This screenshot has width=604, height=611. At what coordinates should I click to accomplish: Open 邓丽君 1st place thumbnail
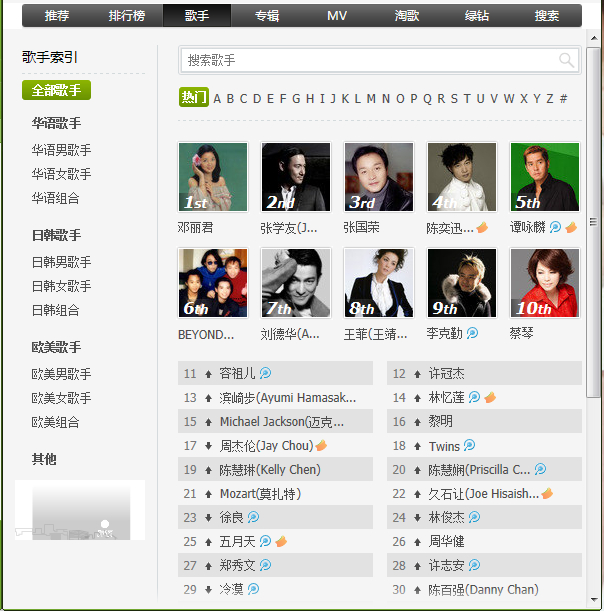[213, 177]
